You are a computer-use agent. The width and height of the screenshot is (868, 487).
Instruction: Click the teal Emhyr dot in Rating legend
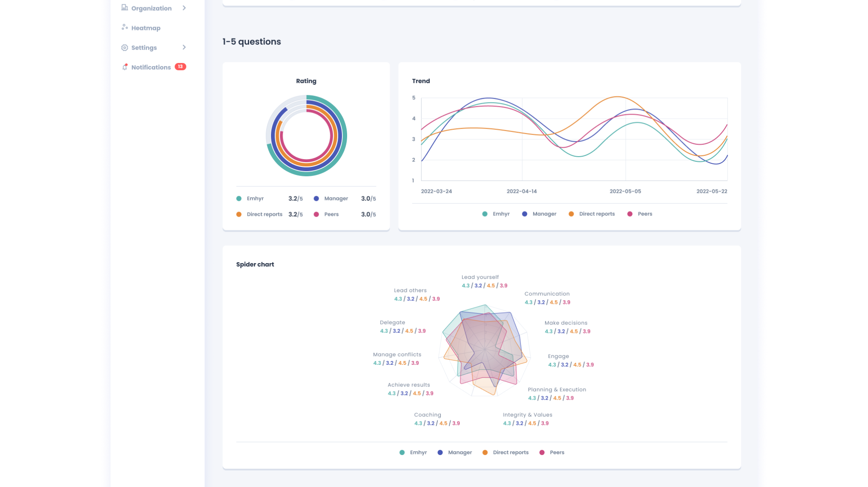click(239, 199)
